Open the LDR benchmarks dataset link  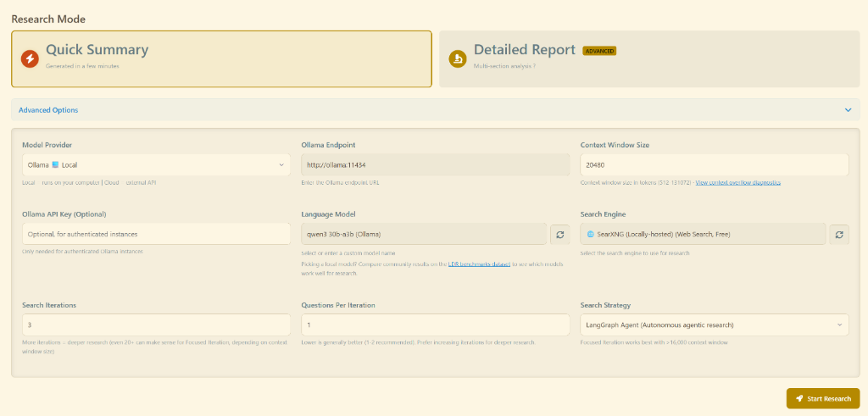coord(479,264)
